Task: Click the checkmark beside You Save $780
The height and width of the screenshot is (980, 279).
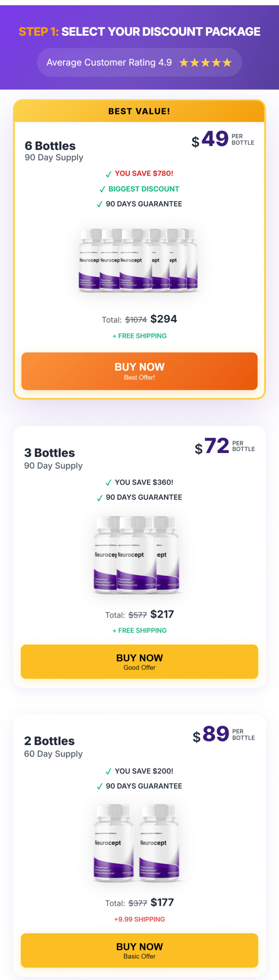Action: click(108, 174)
